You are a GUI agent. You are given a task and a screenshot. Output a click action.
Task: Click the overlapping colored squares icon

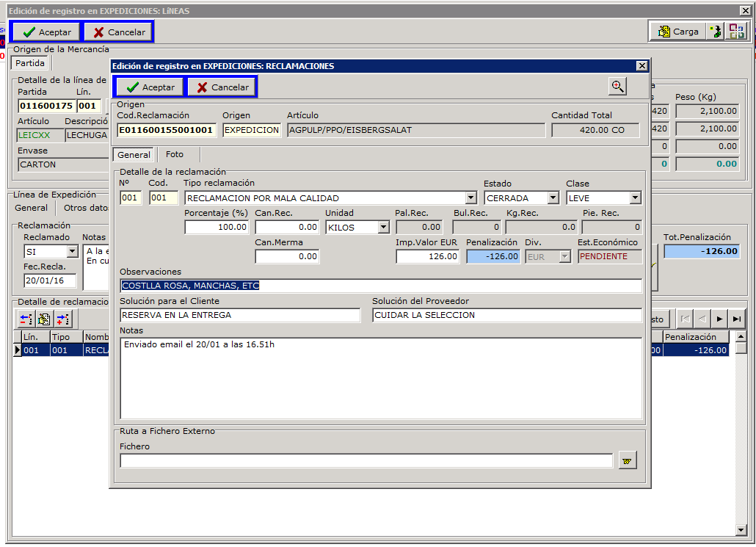click(736, 32)
